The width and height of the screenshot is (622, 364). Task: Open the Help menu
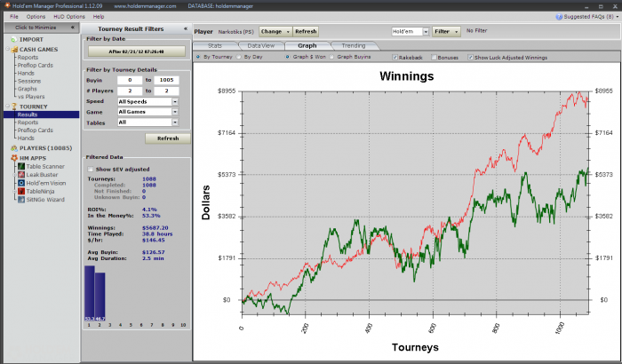coord(99,16)
